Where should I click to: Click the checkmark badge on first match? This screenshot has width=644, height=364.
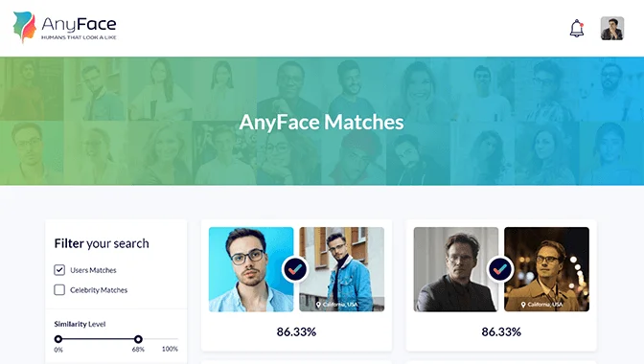(x=295, y=269)
